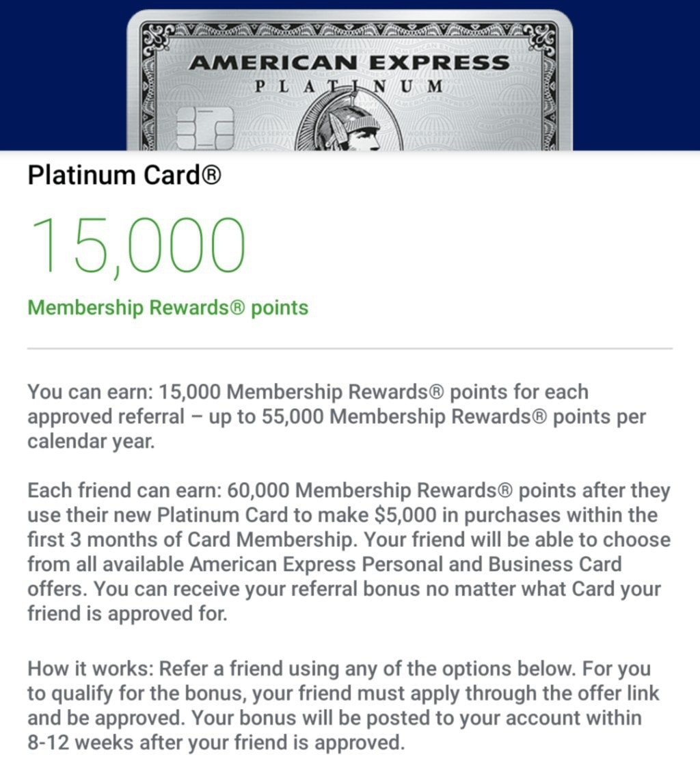Viewport: 700px width, 772px height.
Task: Select the 'Each friend can earn' paragraph
Action: pos(349,552)
